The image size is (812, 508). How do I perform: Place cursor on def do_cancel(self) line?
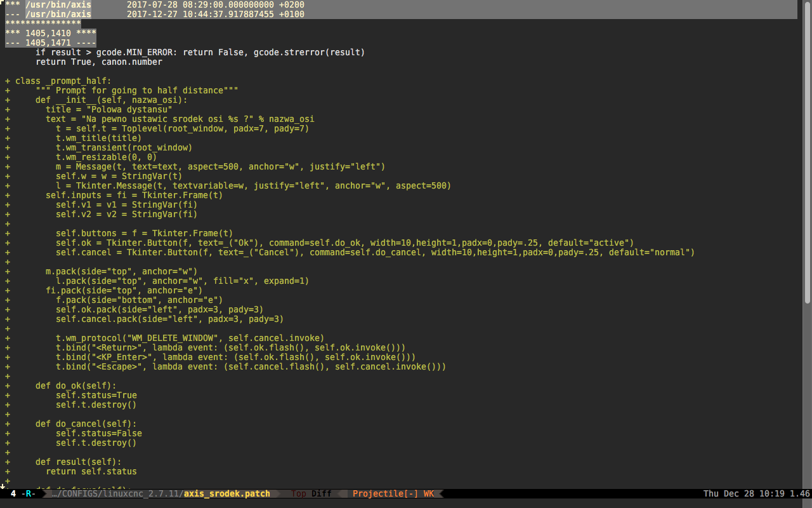pyautogui.click(x=86, y=424)
